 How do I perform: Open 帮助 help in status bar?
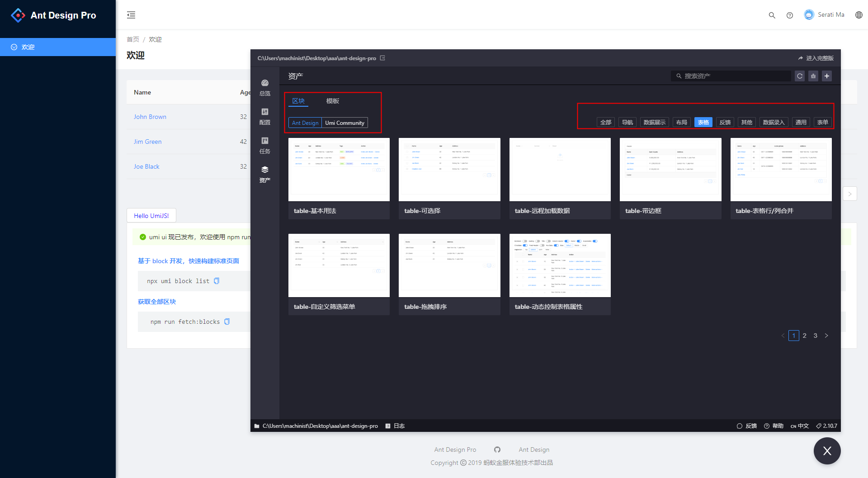[774, 426]
